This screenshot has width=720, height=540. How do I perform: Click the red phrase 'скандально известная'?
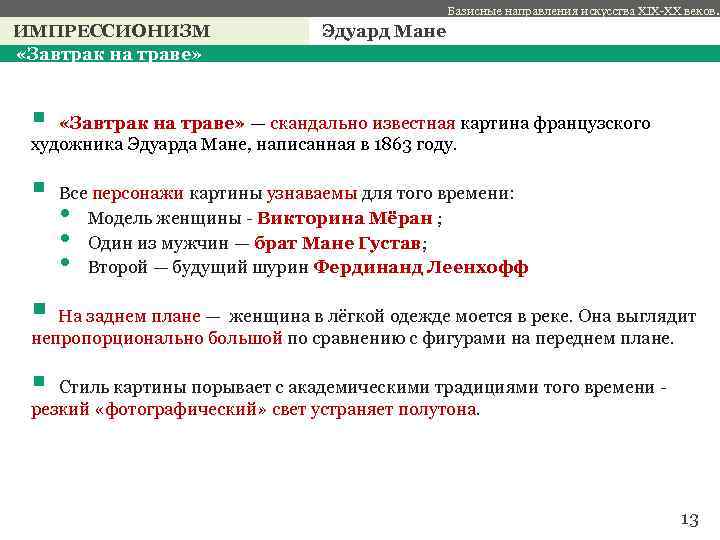(363, 123)
